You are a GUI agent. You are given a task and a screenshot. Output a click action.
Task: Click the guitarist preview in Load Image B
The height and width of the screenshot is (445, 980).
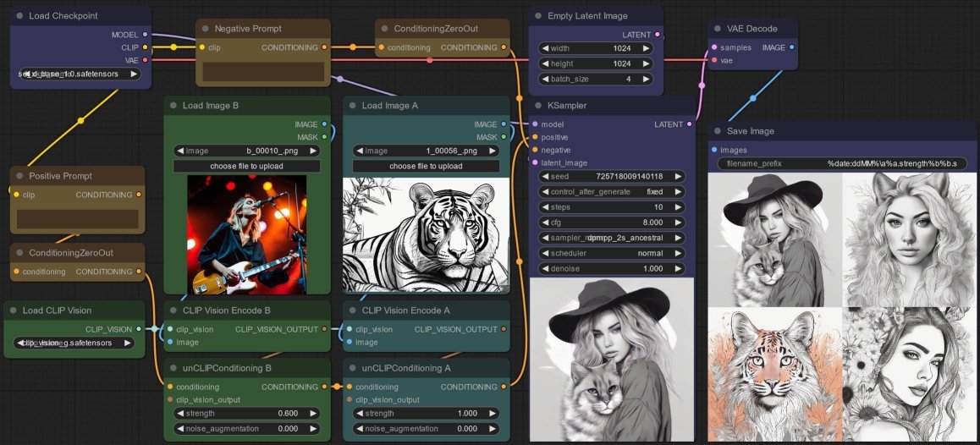coord(247,234)
